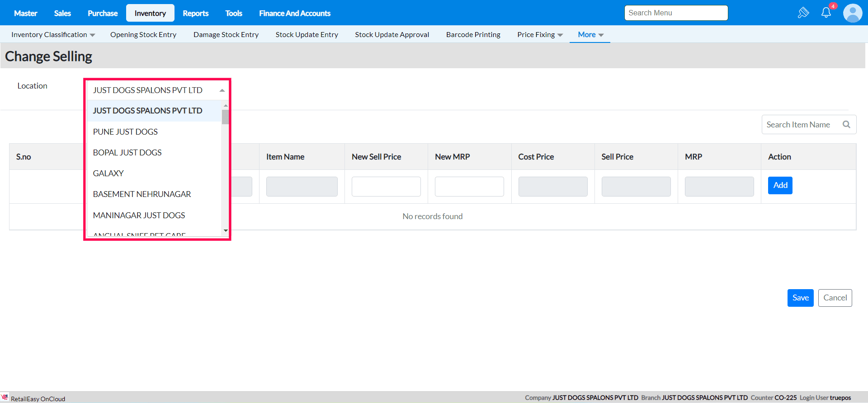Click the Cost Price field
This screenshot has height=403, width=868.
(553, 187)
